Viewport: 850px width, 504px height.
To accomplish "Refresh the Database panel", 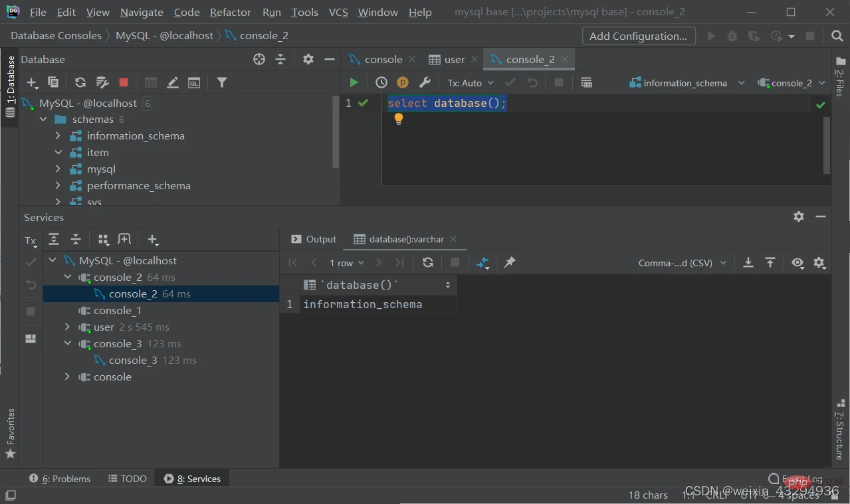I will pyautogui.click(x=80, y=82).
